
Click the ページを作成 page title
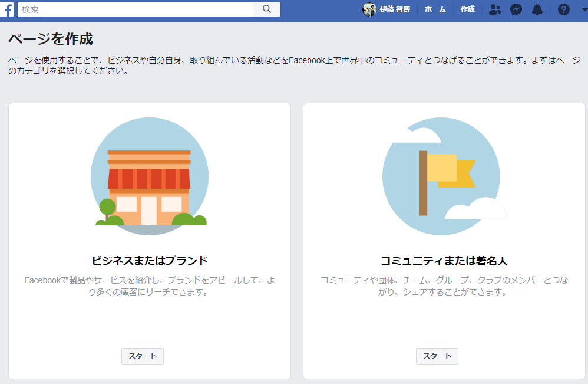(x=51, y=39)
